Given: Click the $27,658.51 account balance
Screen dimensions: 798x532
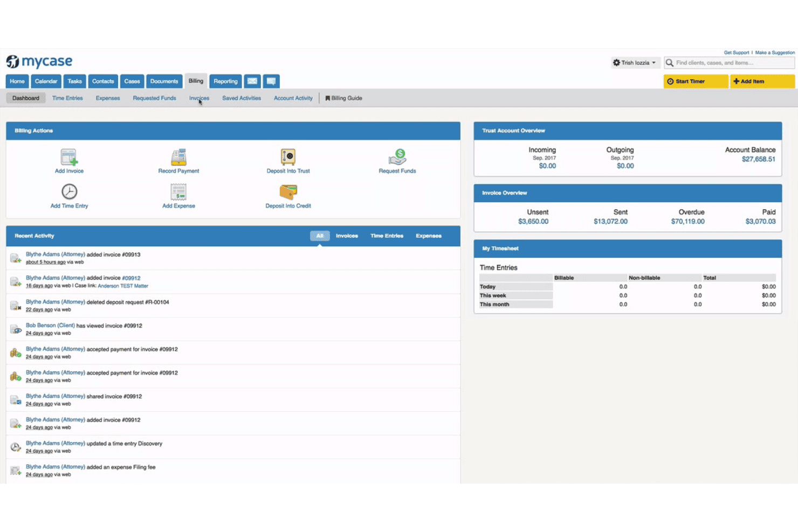Looking at the screenshot, I should pyautogui.click(x=758, y=160).
